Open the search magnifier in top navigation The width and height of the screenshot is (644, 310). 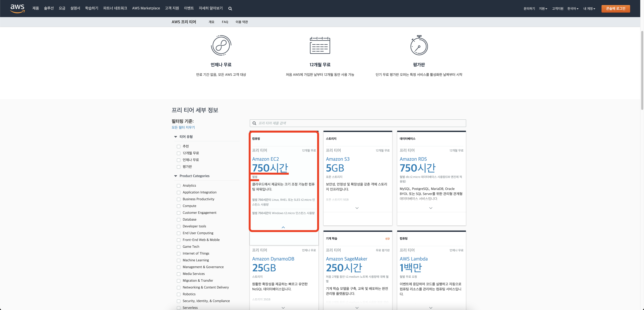[230, 9]
